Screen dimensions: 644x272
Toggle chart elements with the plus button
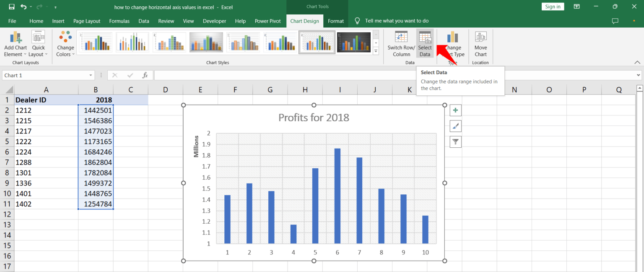455,110
